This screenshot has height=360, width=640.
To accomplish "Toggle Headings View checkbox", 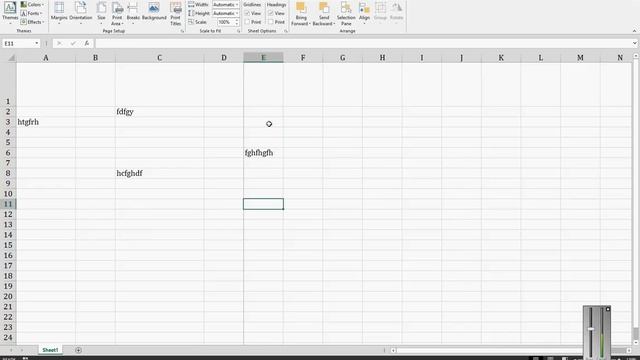I will pos(271,13).
